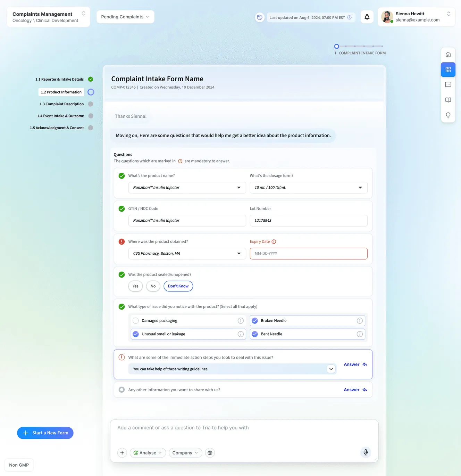
Task: Open the book guide sidebar icon
Action: [448, 100]
